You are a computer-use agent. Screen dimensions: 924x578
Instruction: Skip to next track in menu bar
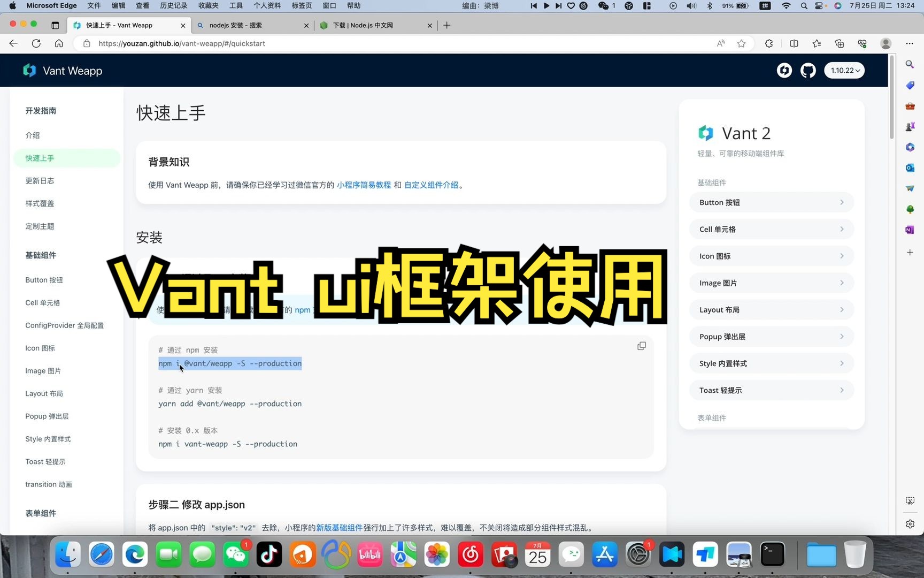pyautogui.click(x=558, y=5)
